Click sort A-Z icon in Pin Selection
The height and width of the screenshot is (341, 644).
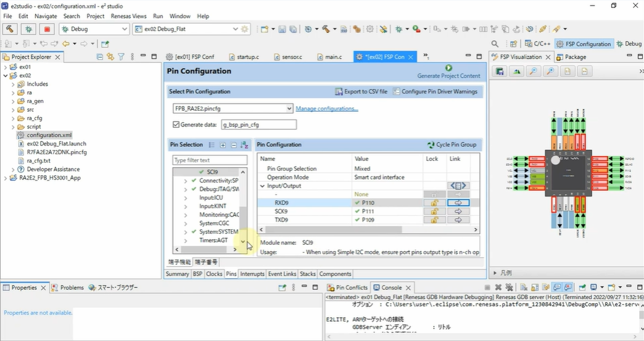tap(244, 145)
